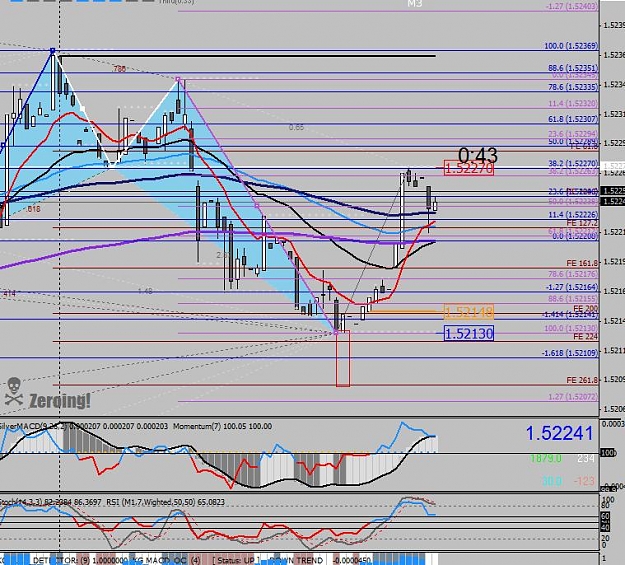This screenshot has height=565, width=625.
Task: Click the 61.8 (1.52307) Fibonacci label
Action: tap(573, 119)
